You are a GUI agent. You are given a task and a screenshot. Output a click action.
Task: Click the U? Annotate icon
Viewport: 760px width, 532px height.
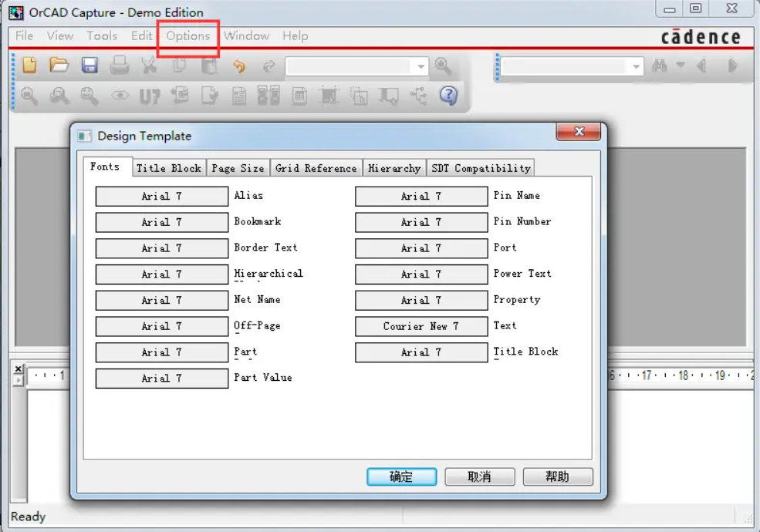pyautogui.click(x=150, y=96)
